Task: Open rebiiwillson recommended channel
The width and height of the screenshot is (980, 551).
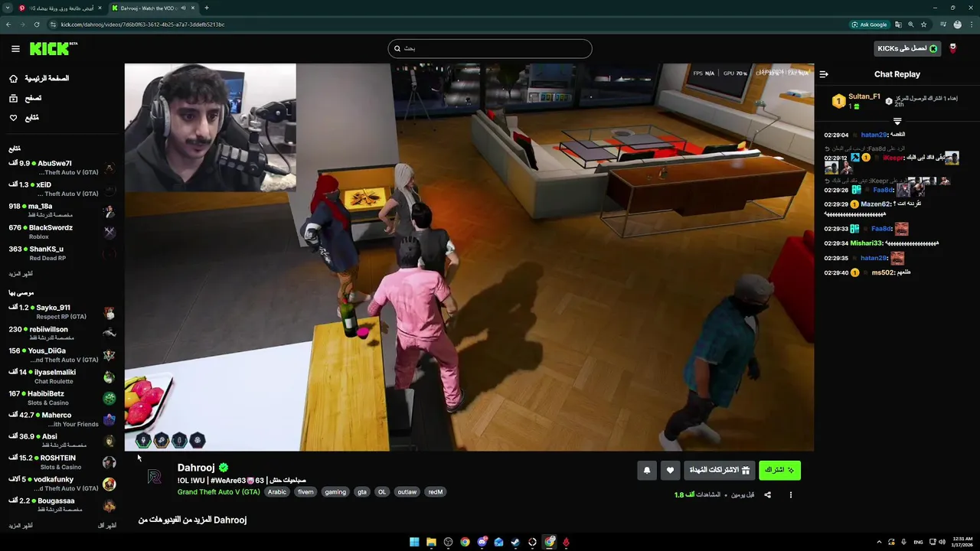Action: tap(62, 334)
